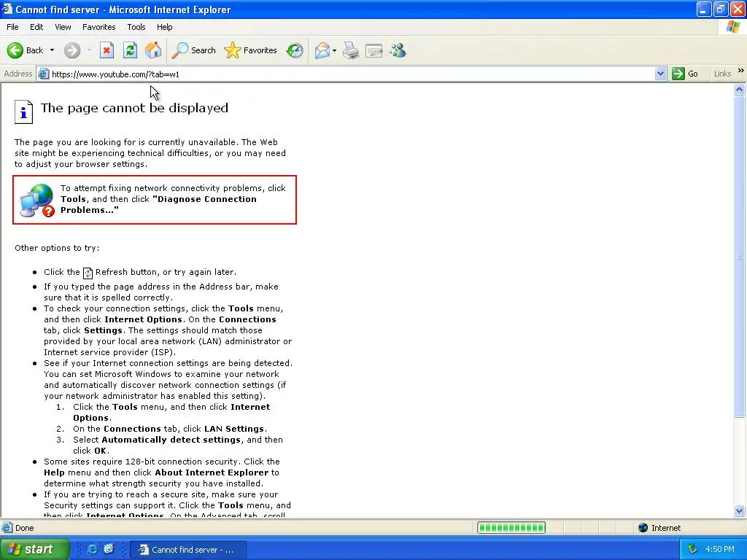This screenshot has height=560, width=747.
Task: Click the Restore Down window button
Action: 720,9
